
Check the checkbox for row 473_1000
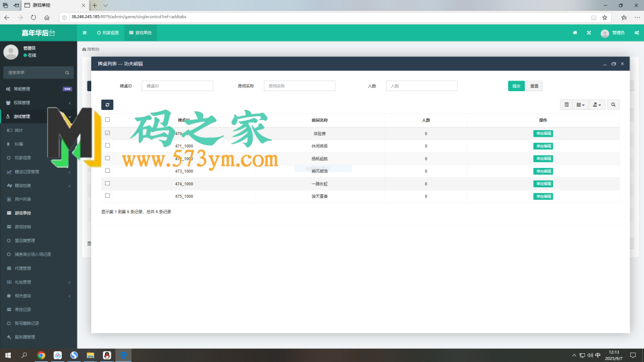pyautogui.click(x=108, y=170)
